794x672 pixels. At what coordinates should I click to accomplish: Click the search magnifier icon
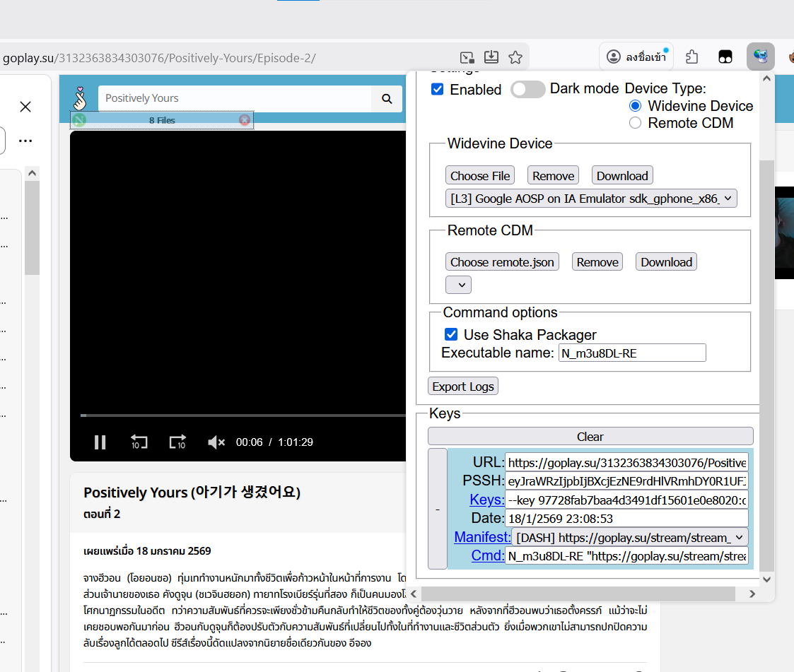[x=387, y=98]
